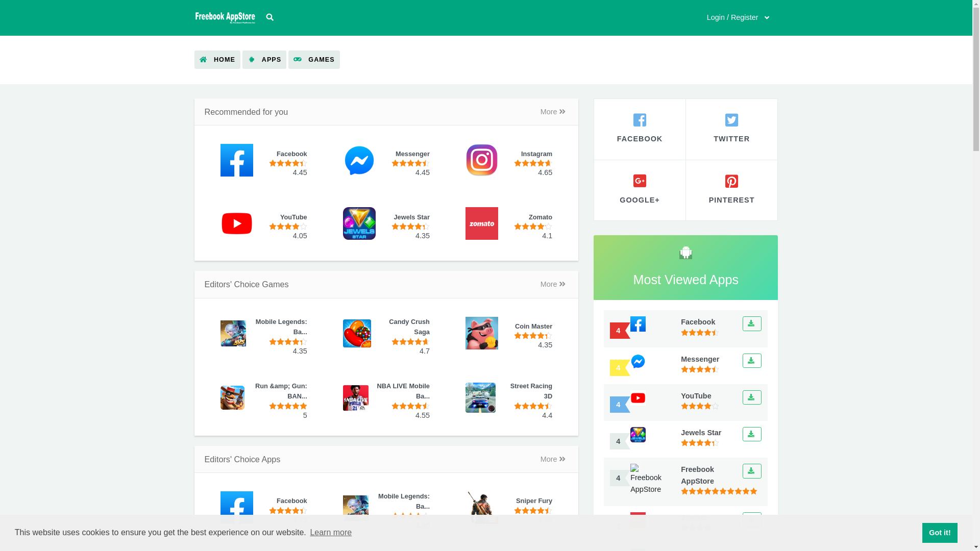
Task: Download Jewels Star from Most Viewed Apps
Action: click(x=752, y=434)
